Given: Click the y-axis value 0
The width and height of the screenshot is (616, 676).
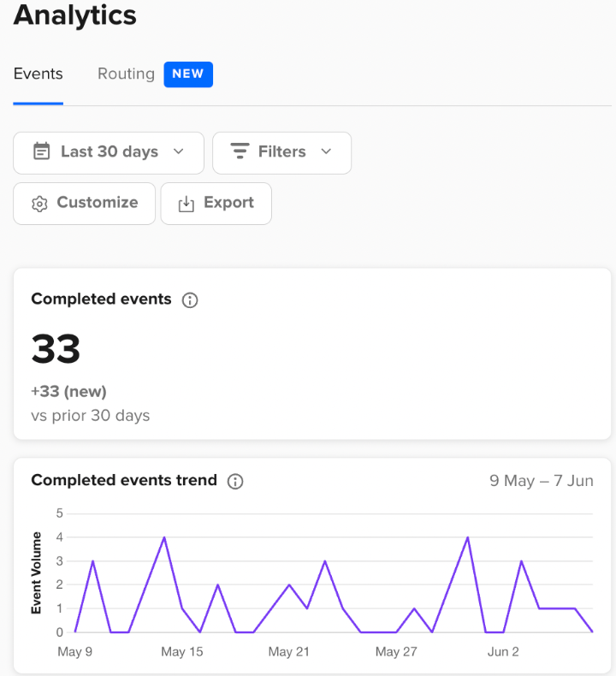Looking at the screenshot, I should [x=60, y=632].
